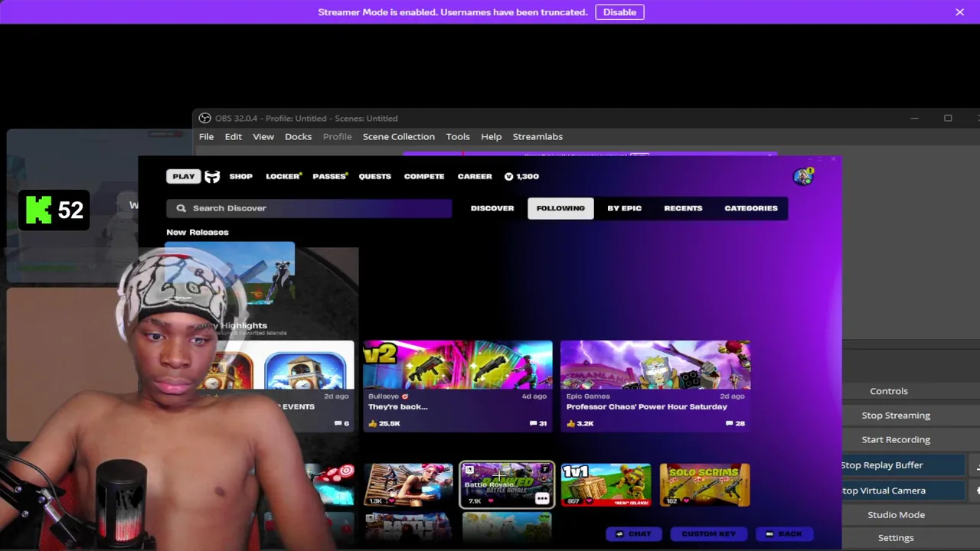
Task: Click the Fortnite llama icon next to PLAY
Action: (x=212, y=177)
